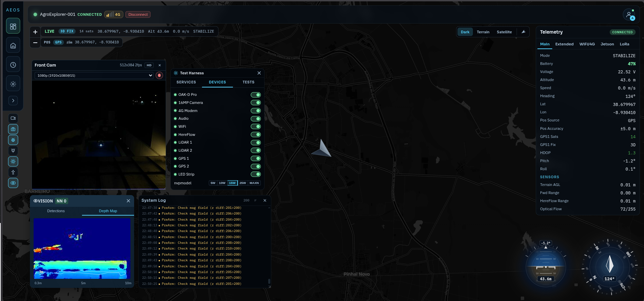Select the Jetson telemetry tab
Viewport: 644px width, 301px height.
coord(607,44)
